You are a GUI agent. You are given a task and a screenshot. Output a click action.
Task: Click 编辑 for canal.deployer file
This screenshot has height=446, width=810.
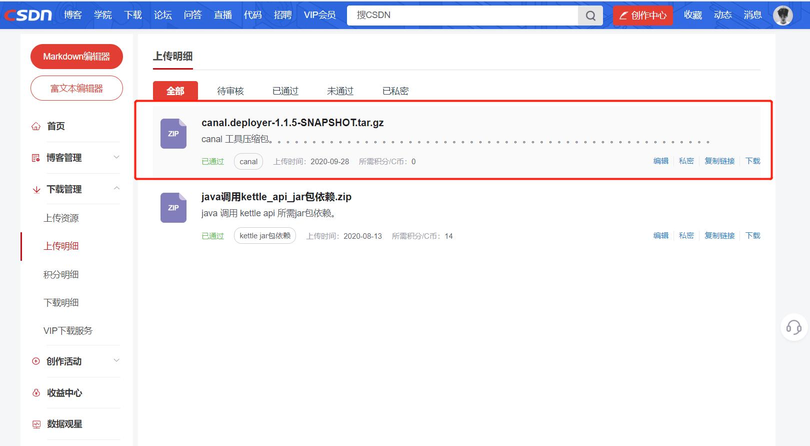click(661, 161)
